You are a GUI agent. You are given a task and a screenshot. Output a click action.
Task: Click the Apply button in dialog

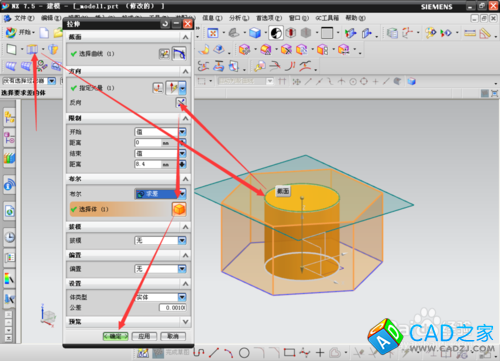144,336
